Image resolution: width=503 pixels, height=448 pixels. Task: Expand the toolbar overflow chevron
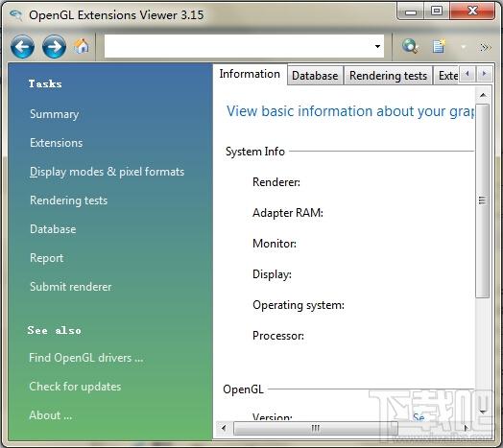coord(486,47)
